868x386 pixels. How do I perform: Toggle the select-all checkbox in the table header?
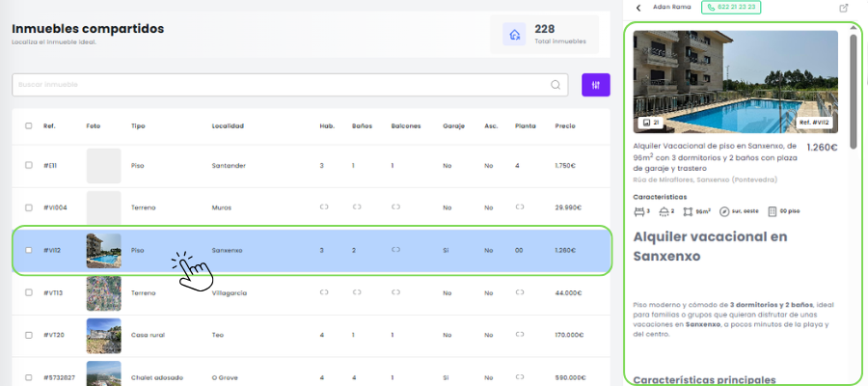pos(29,125)
